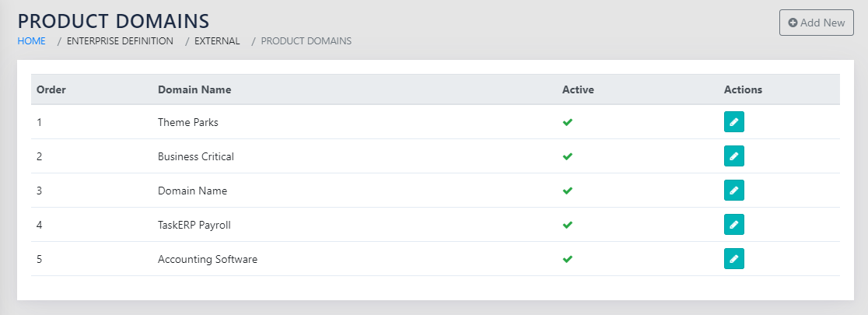The width and height of the screenshot is (868, 315).
Task: Click the Actions column header
Action: [743, 89]
